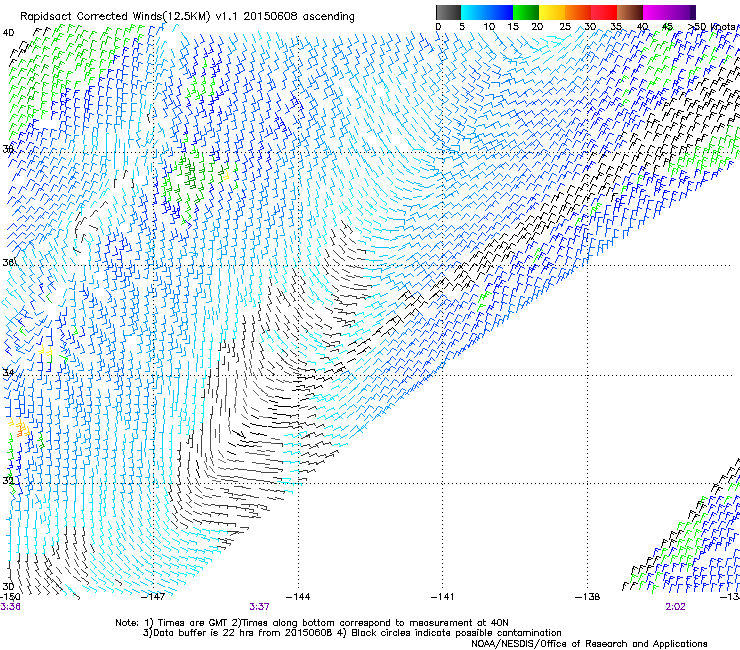Click the cyan 5-10 knots legend color
Image resolution: width=740 pixels, height=650 pixels.
point(474,12)
